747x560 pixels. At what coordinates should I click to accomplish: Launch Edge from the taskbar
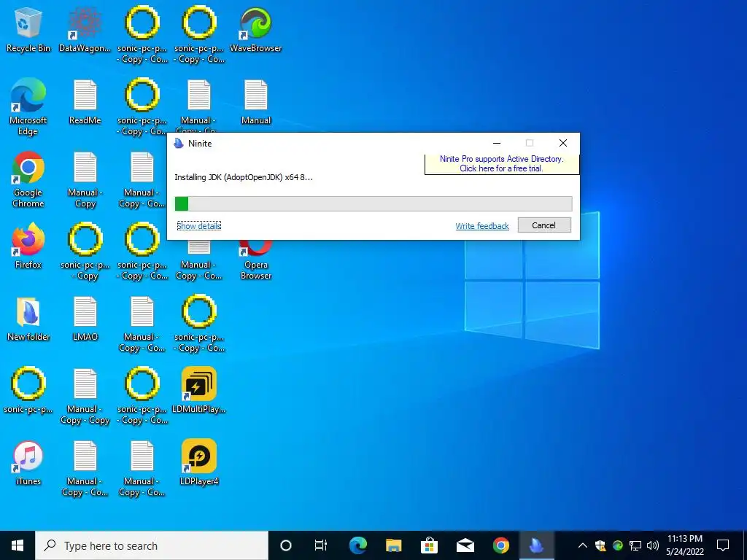pyautogui.click(x=357, y=545)
